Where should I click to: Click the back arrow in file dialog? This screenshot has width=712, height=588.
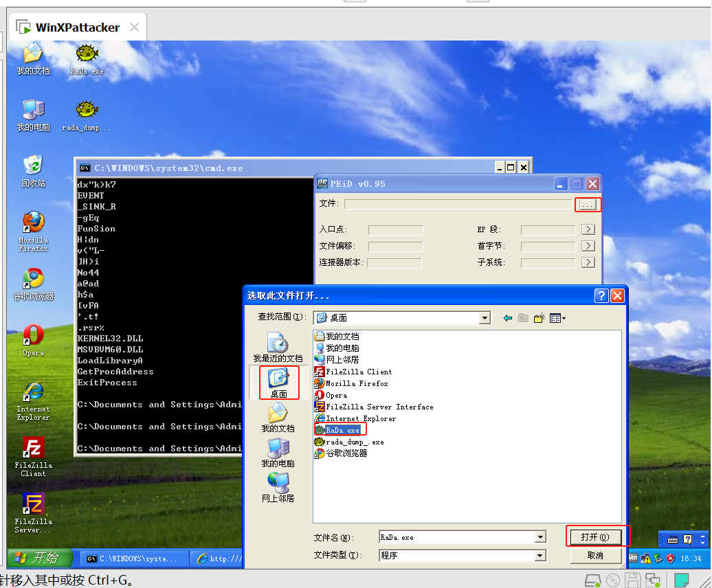508,318
